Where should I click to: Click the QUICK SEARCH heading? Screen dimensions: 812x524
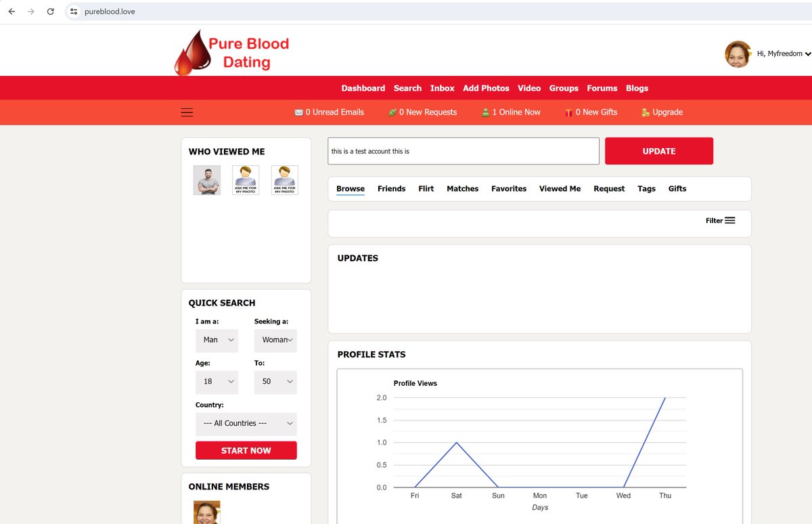point(222,303)
